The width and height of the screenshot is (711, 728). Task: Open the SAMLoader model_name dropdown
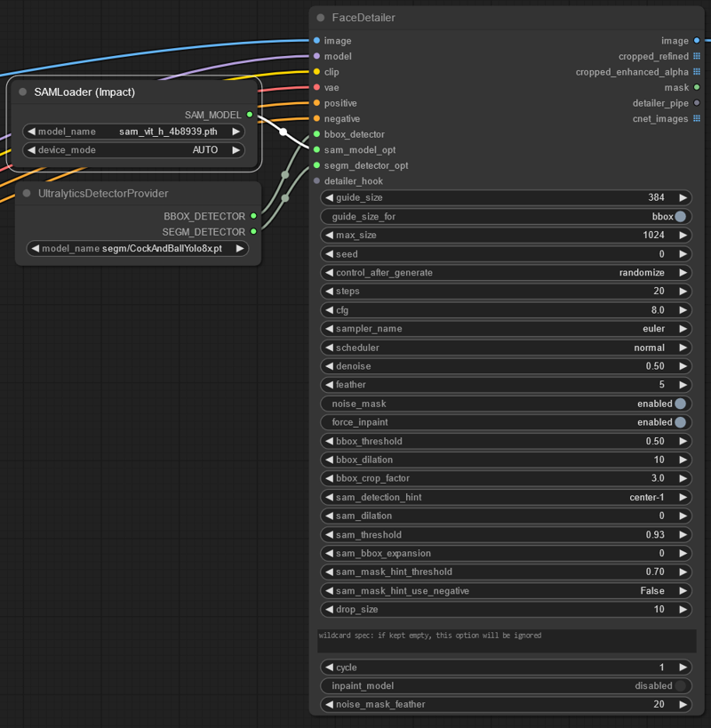133,132
